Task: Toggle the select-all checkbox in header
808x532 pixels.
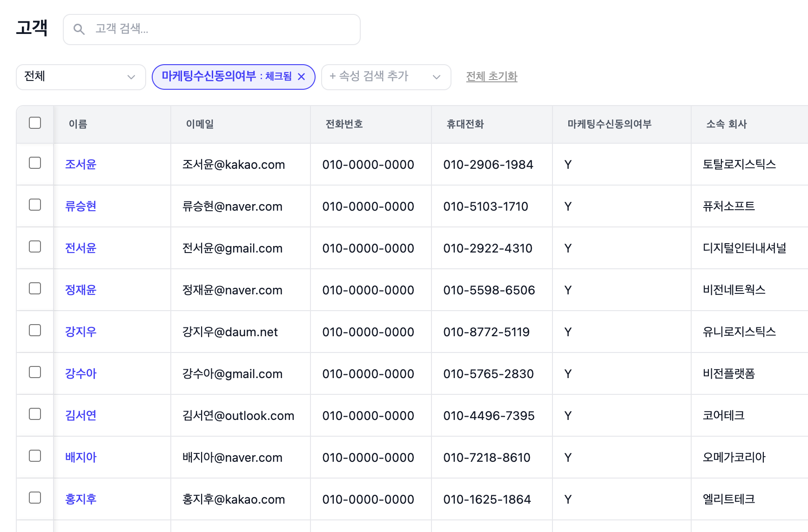Action: click(x=34, y=122)
